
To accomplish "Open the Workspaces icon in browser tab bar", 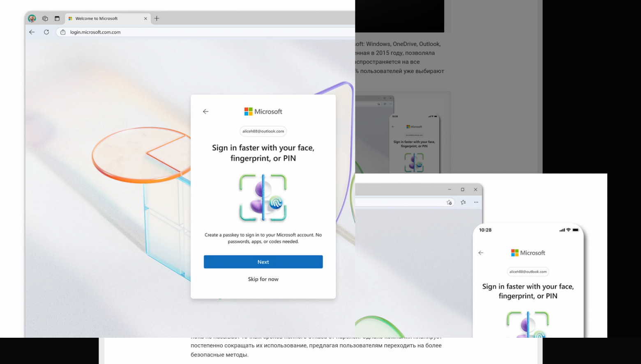I will [45, 18].
